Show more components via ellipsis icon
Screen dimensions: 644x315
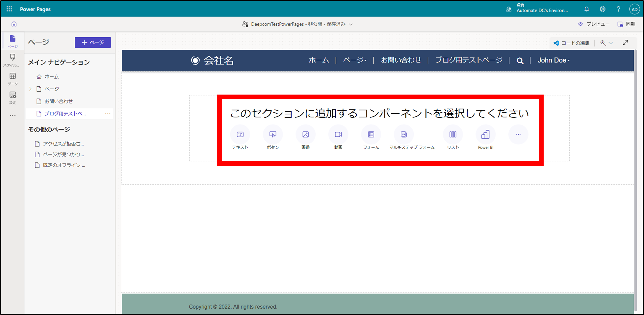[518, 134]
